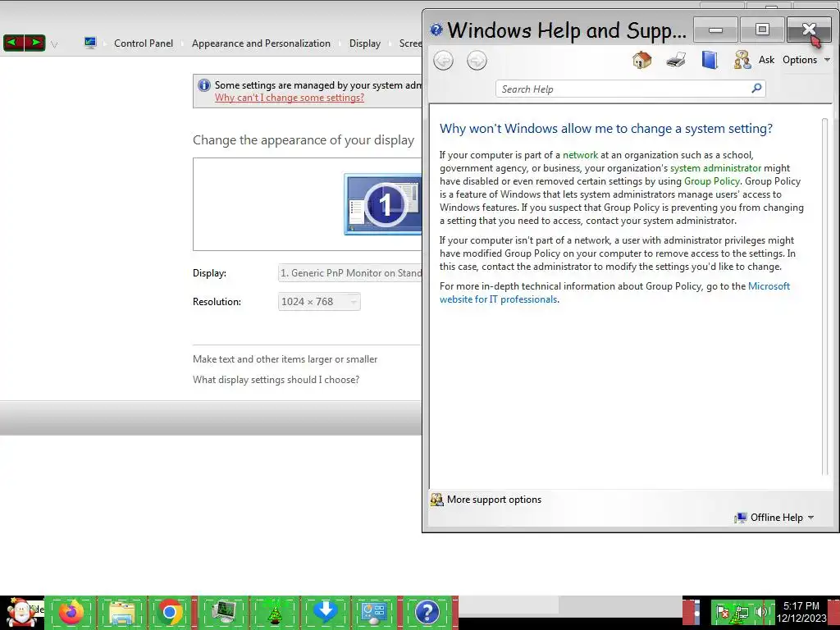Viewport: 840px width, 630px height.
Task: Click the Help window title icon
Action: pyautogui.click(x=436, y=30)
